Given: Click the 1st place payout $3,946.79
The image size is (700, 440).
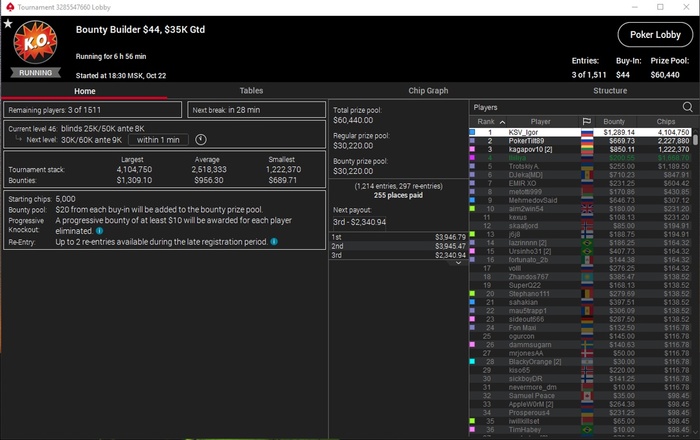Looking at the screenshot, I should [398, 237].
